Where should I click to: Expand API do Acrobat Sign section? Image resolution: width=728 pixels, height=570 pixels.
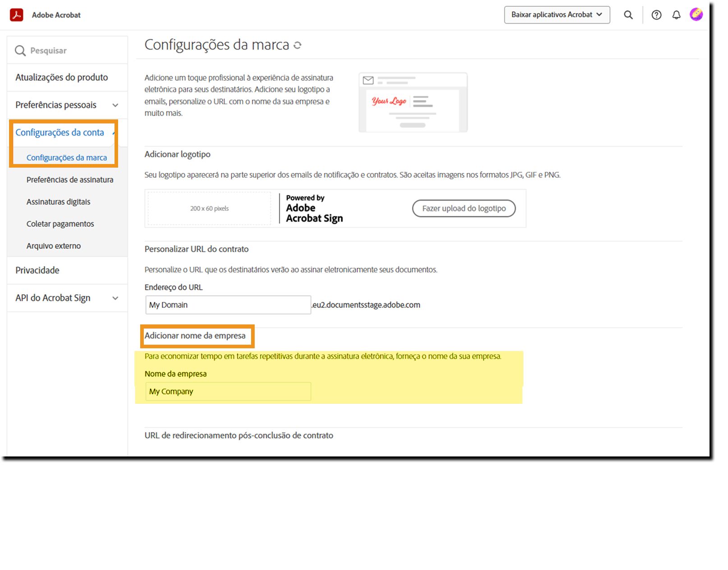click(67, 298)
